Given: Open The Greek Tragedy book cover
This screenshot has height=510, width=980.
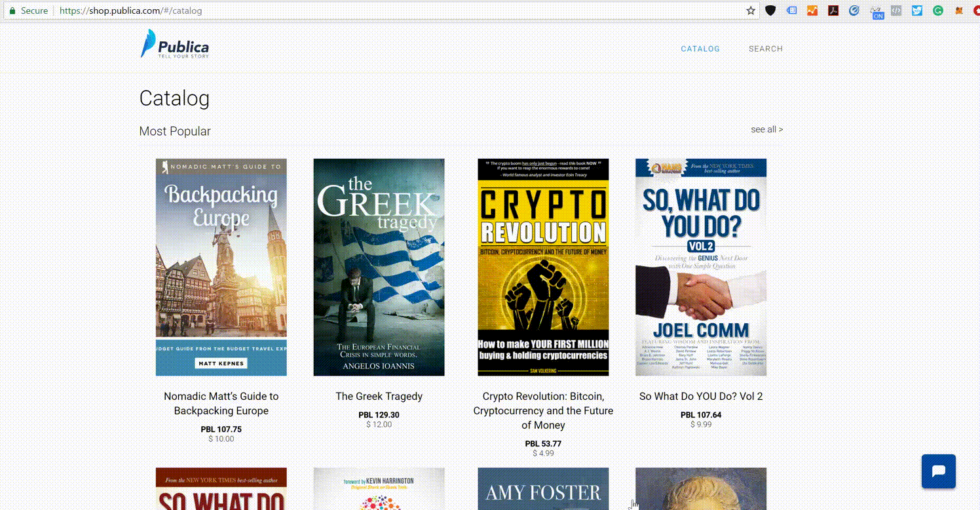Looking at the screenshot, I should (x=379, y=267).
